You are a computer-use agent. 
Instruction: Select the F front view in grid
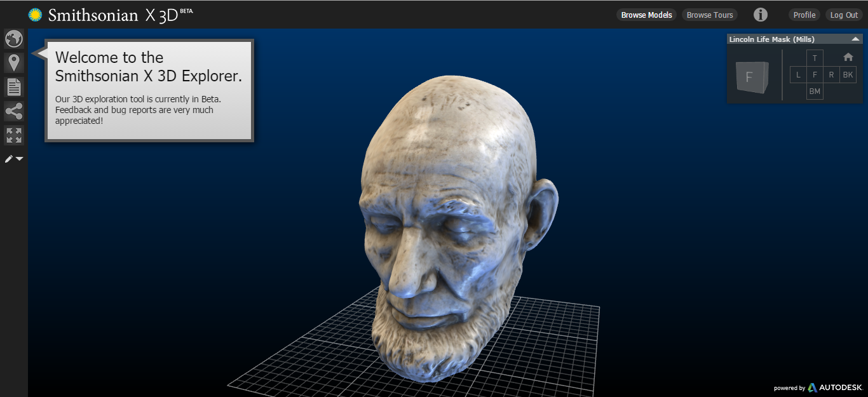(815, 75)
